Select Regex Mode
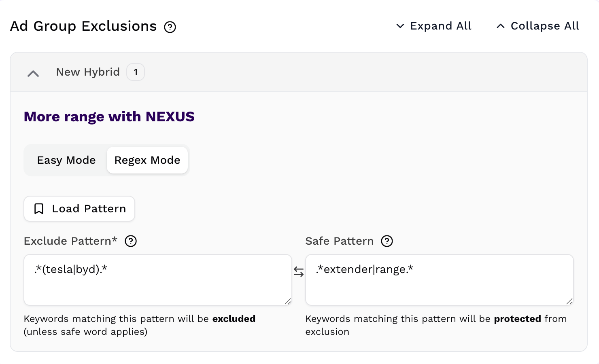 tap(147, 160)
